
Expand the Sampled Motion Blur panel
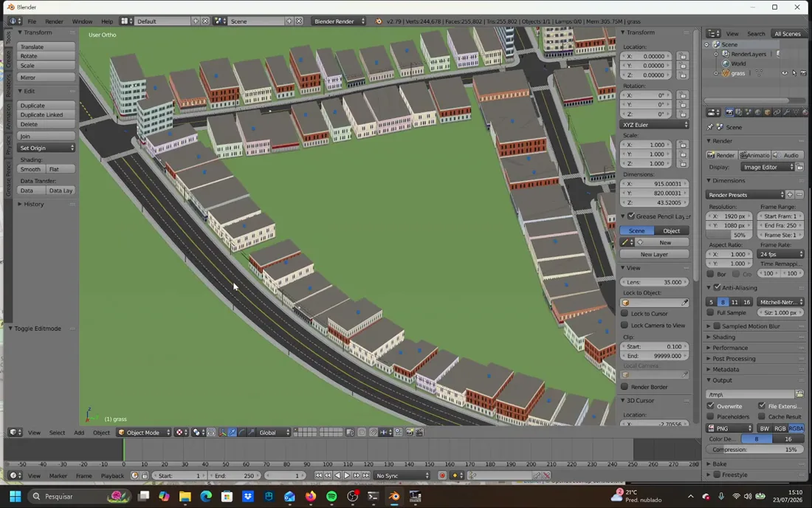coord(750,326)
